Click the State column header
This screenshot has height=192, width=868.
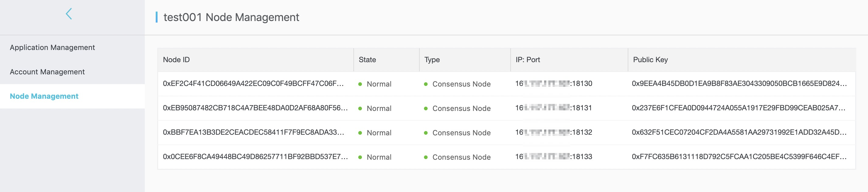click(x=367, y=60)
